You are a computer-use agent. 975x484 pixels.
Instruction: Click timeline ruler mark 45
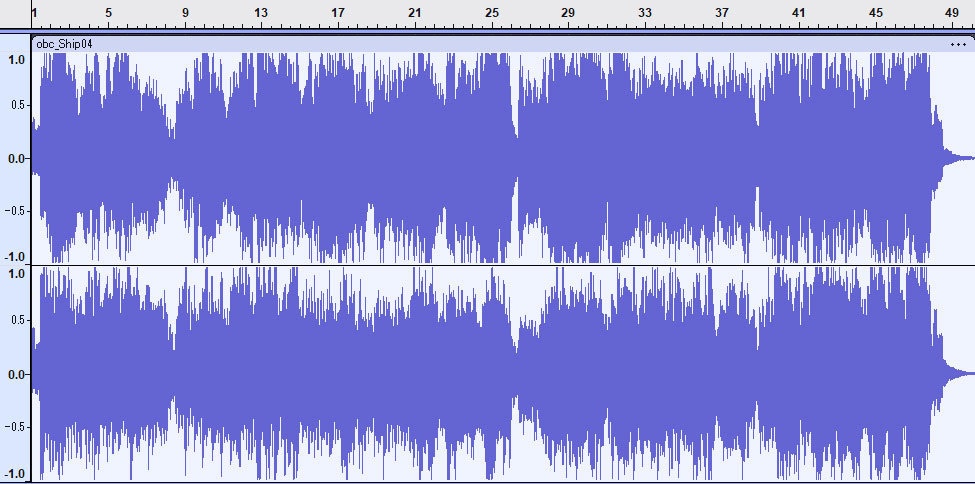pyautogui.click(x=876, y=12)
